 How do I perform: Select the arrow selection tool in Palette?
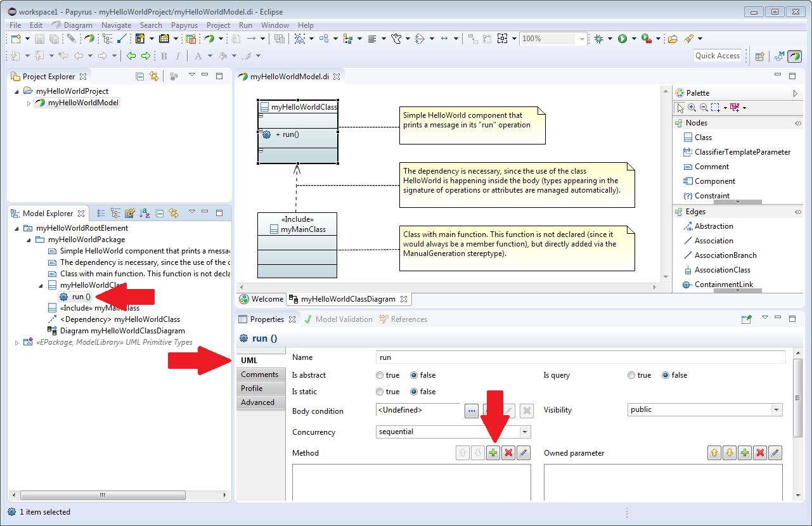pyautogui.click(x=680, y=108)
